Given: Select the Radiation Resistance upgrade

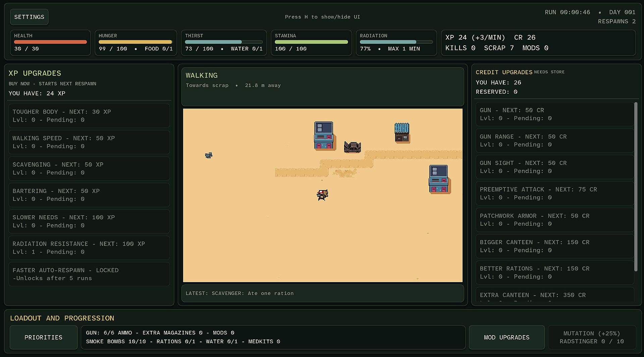Looking at the screenshot, I should tap(89, 248).
